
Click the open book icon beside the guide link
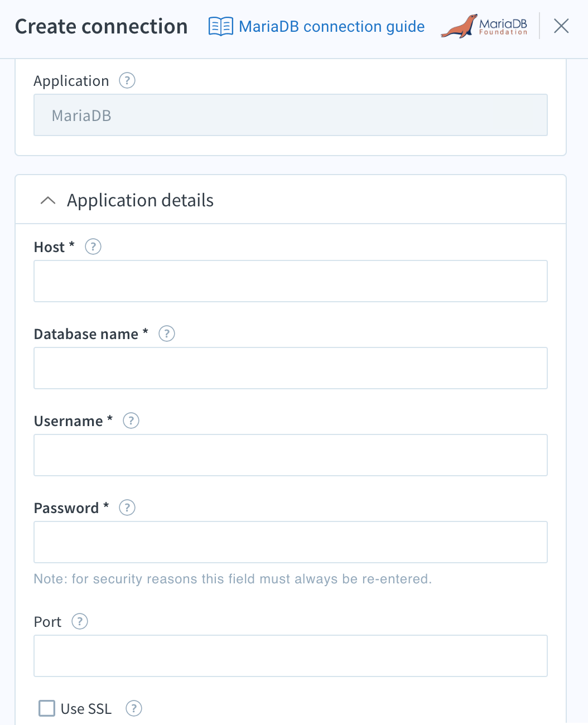(x=221, y=26)
